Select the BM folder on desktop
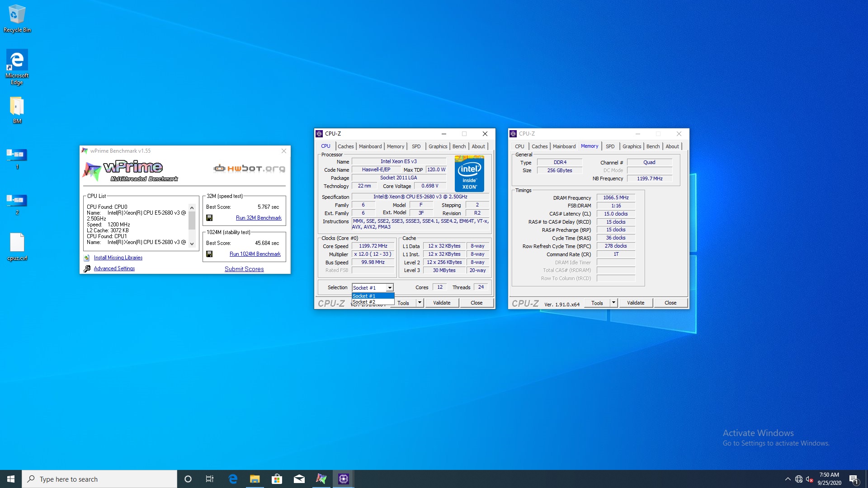This screenshot has height=488, width=868. click(x=17, y=110)
